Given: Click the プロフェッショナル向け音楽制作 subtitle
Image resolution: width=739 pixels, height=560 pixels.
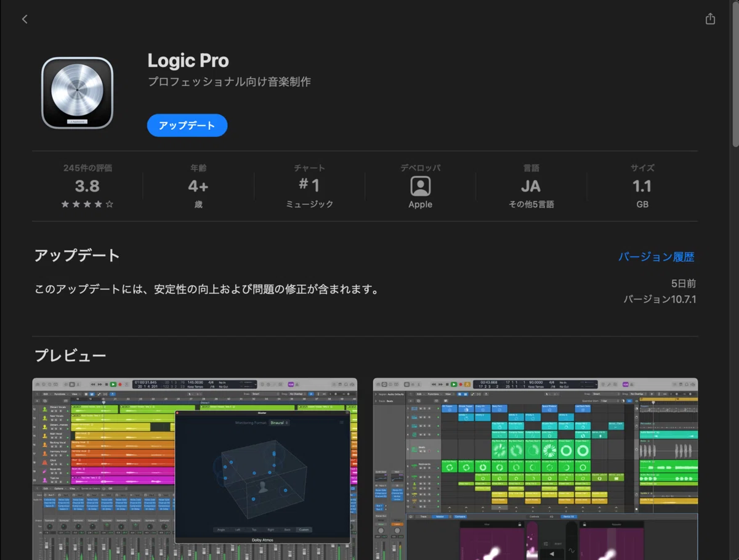Looking at the screenshot, I should click(229, 82).
